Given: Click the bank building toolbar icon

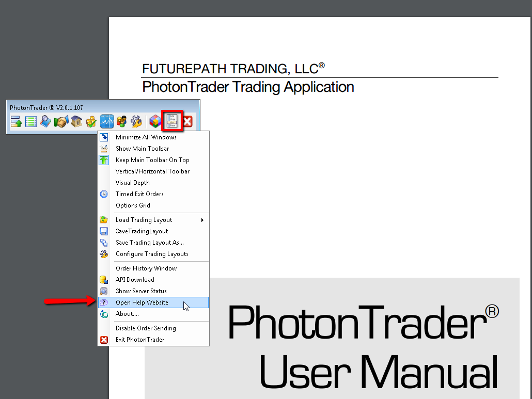Looking at the screenshot, I should 76,121.
